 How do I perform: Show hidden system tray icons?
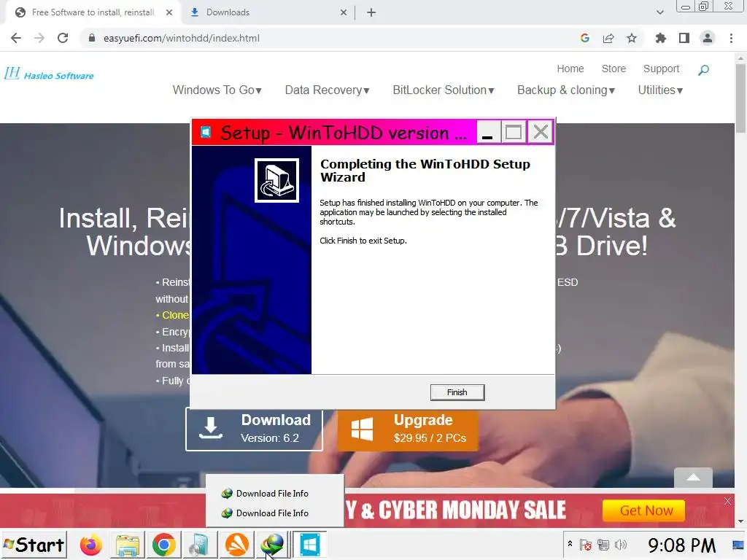coord(570,544)
